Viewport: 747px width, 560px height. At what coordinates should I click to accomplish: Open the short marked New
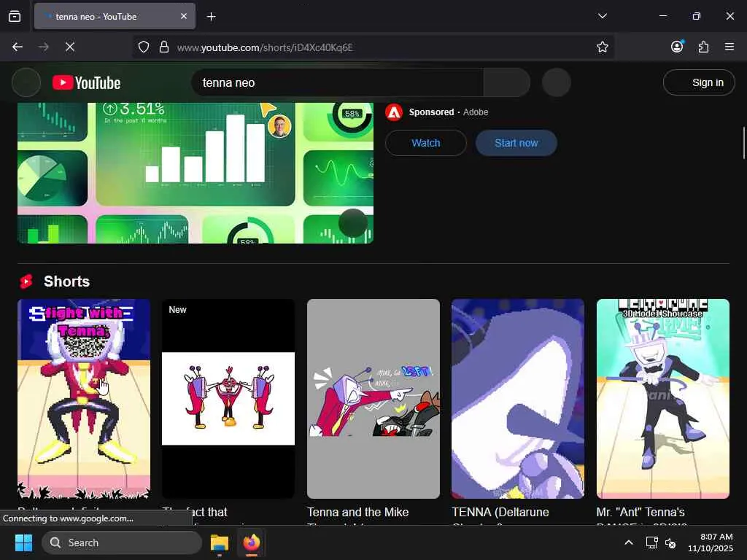tap(228, 399)
